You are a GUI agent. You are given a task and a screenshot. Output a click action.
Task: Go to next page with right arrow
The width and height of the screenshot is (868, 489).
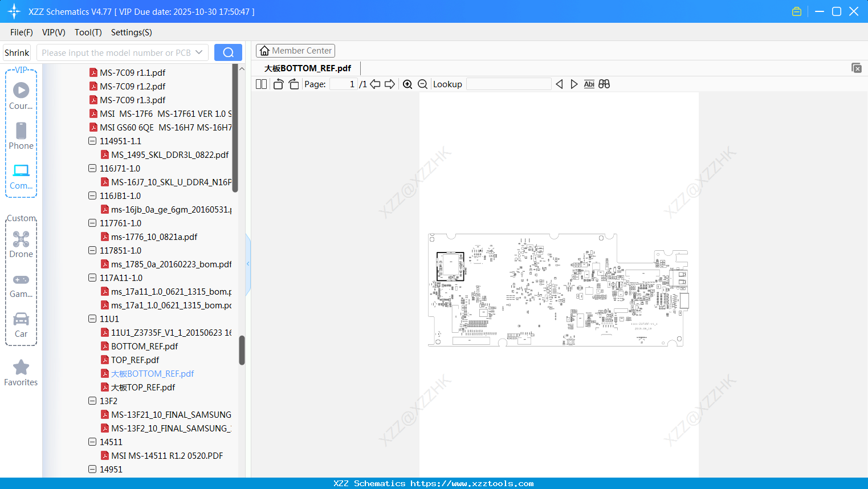[390, 84]
